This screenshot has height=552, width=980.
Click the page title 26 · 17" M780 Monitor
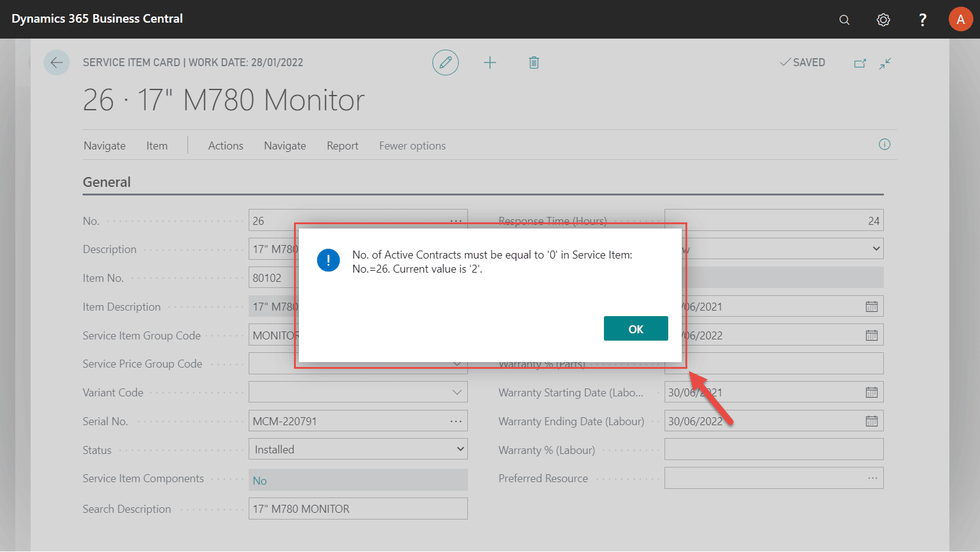click(x=224, y=100)
